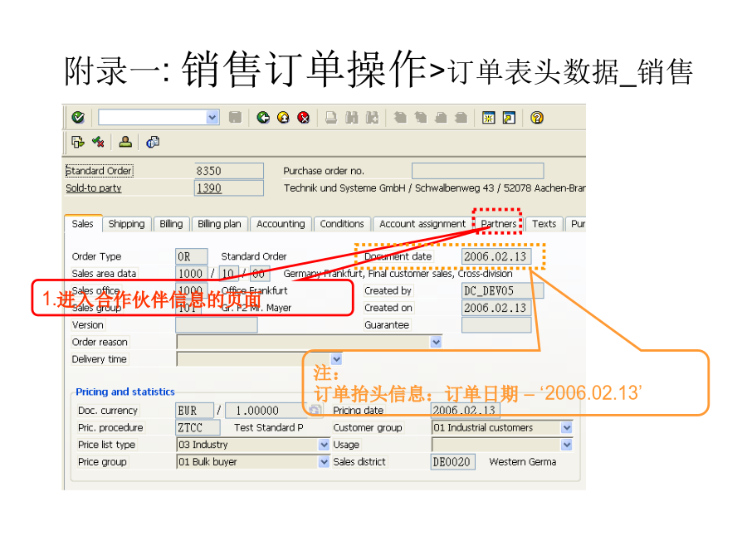Click the Last Page navigation icon
This screenshot has height=560, width=747.
[461, 117]
